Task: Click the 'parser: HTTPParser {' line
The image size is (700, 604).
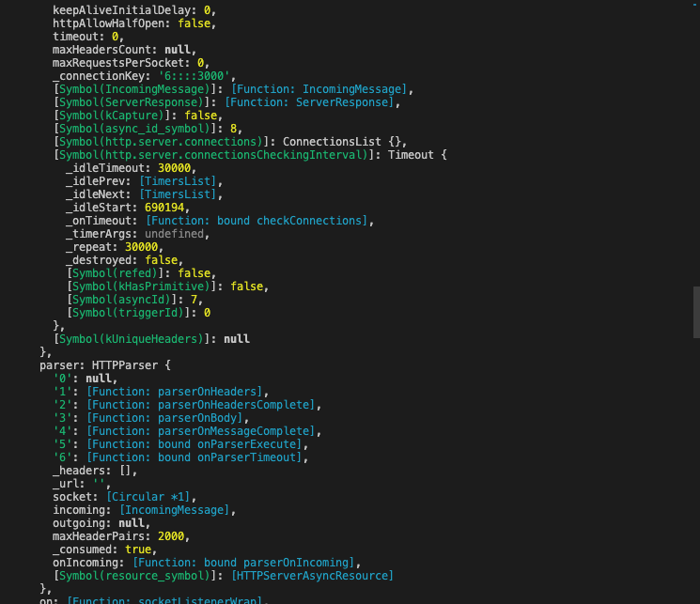Action: pos(105,365)
